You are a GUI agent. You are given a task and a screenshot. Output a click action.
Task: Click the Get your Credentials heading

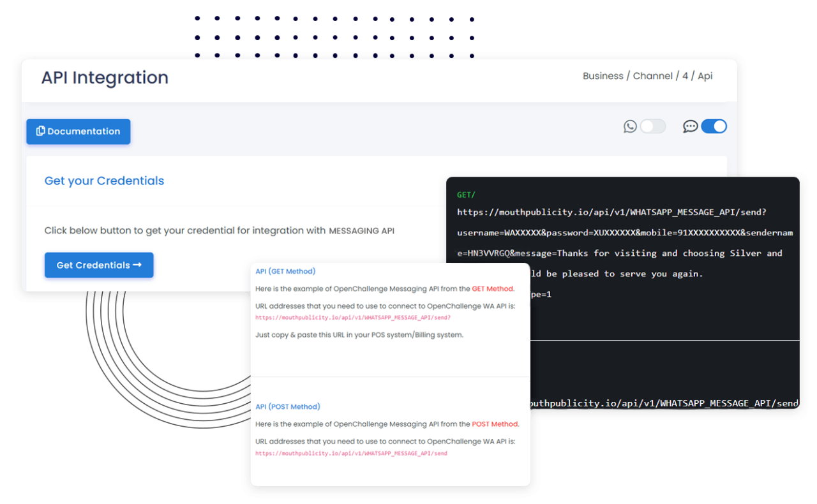pyautogui.click(x=104, y=181)
